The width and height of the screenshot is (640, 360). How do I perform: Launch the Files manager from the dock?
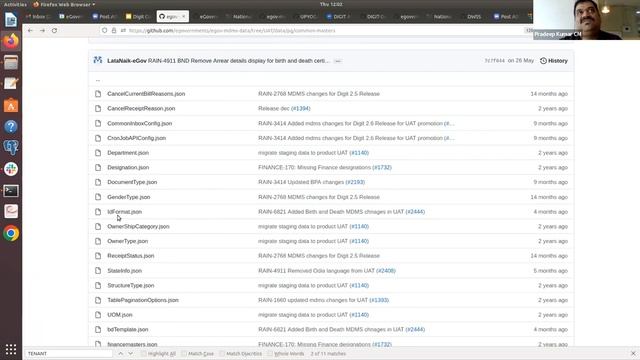point(11,62)
